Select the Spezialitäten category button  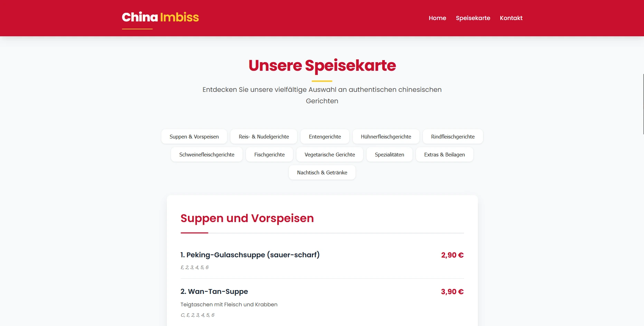(389, 154)
